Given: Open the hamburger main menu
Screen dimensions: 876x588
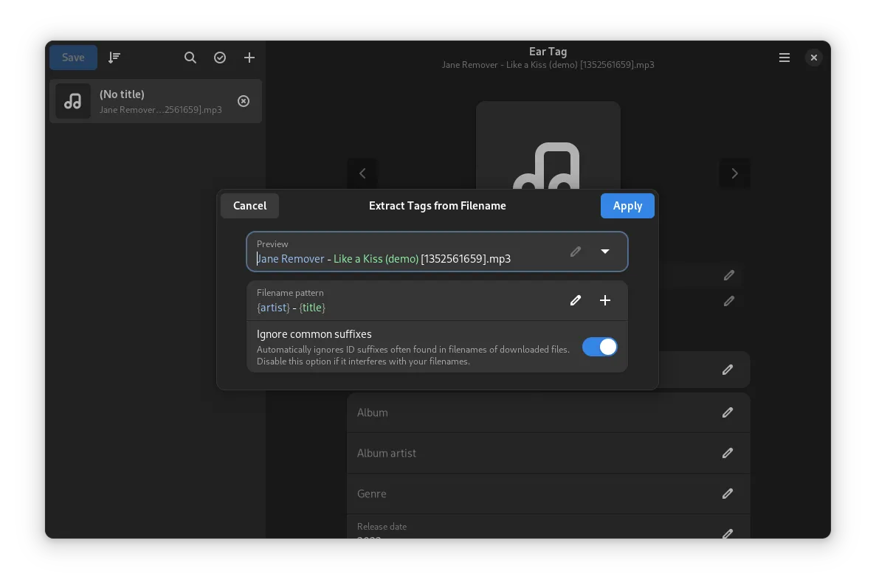Looking at the screenshot, I should pyautogui.click(x=784, y=58).
